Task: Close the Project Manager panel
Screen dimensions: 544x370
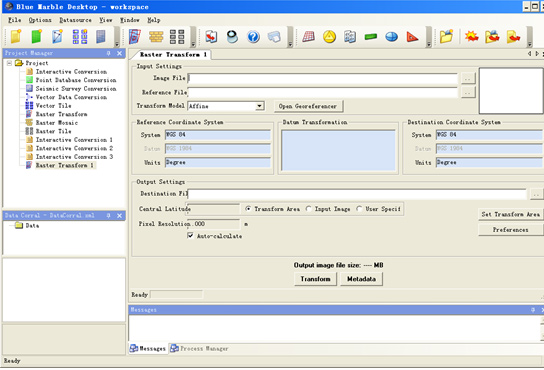Action: [119, 53]
